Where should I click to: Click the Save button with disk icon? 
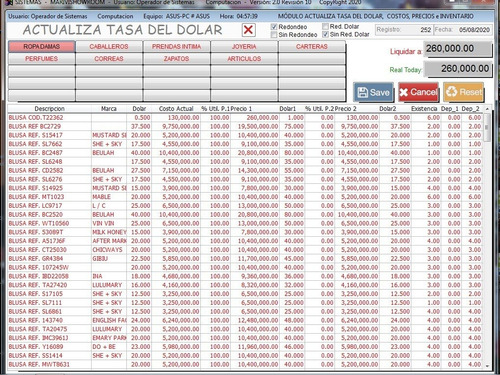(373, 92)
